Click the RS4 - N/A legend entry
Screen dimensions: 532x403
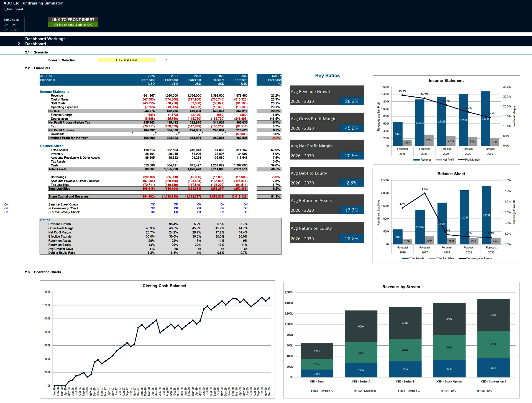448,391
